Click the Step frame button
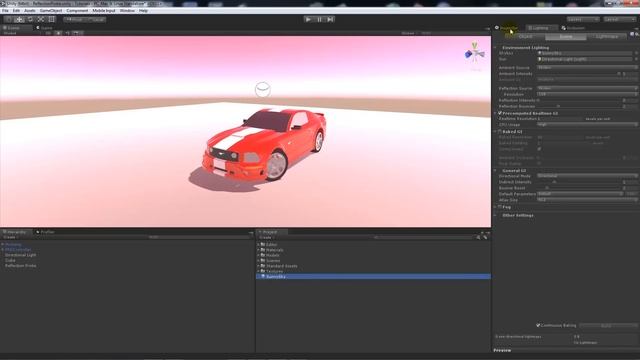The width and height of the screenshot is (640, 360). pos(330,19)
